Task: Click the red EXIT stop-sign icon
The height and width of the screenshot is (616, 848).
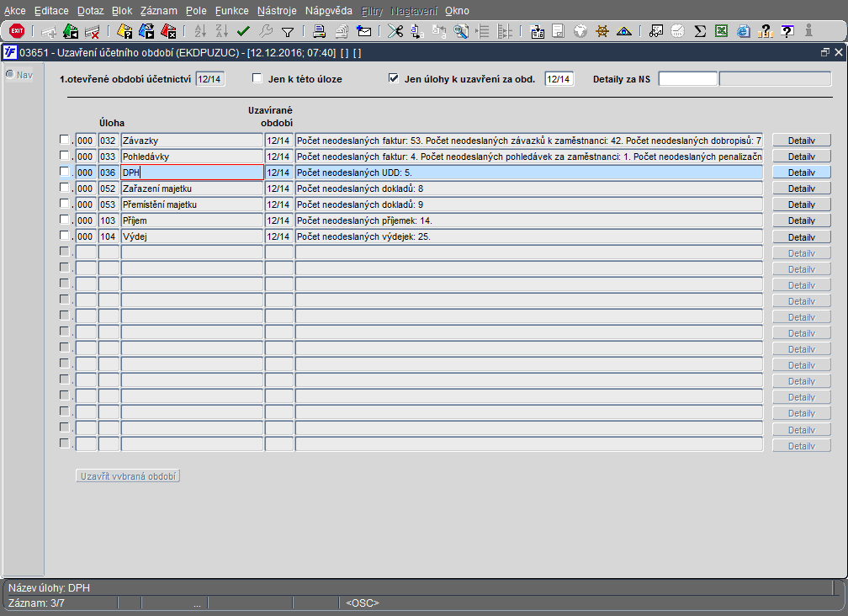Action: coord(17,31)
